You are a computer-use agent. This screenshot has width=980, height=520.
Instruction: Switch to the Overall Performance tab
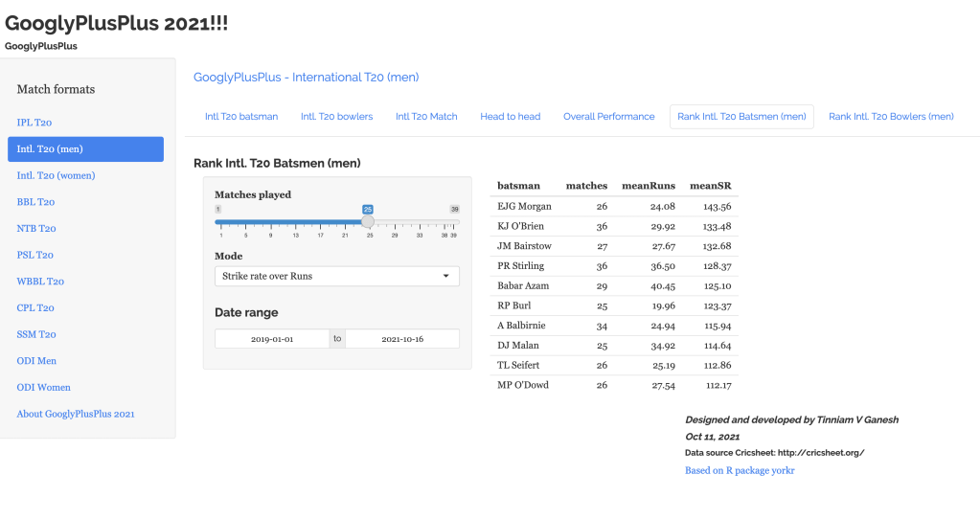[608, 117]
